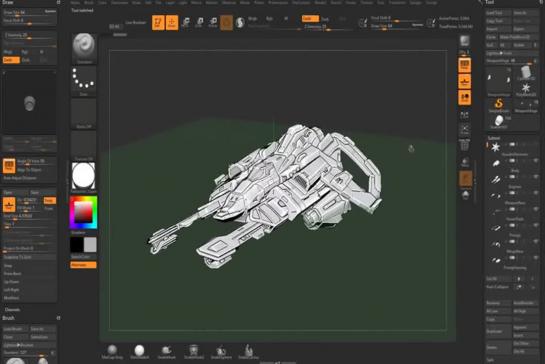The width and height of the screenshot is (545, 364).
Task: Open the Texture slot above the material
Action: 84,145
